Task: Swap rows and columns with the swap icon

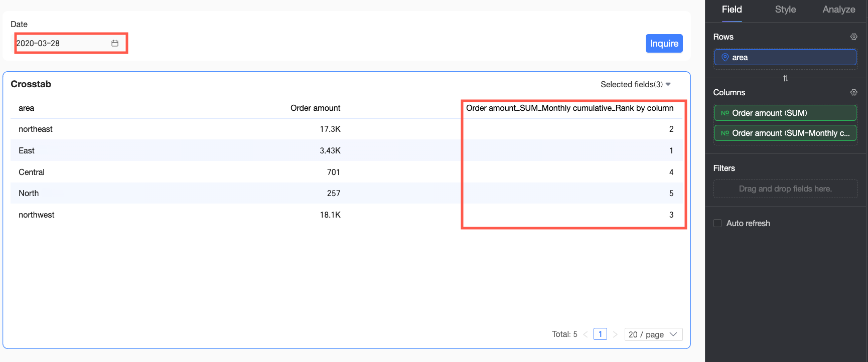Action: (x=786, y=78)
